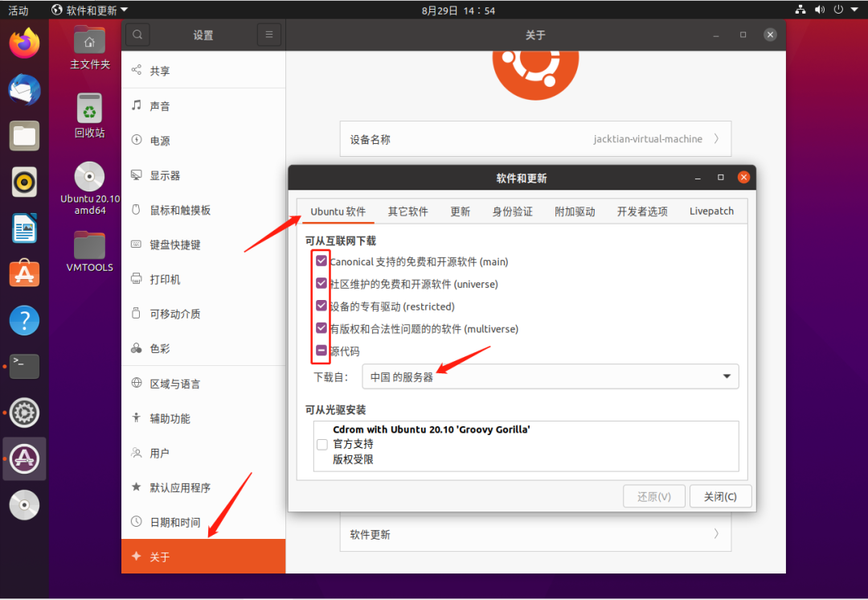868x600 pixels.
Task: Switch to the Livepatch tab
Action: click(x=711, y=211)
